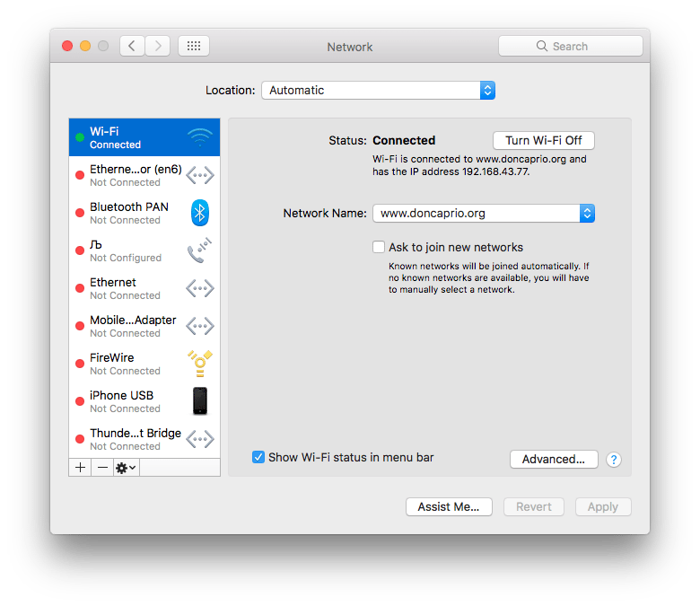Click the IP address status text

(x=479, y=165)
